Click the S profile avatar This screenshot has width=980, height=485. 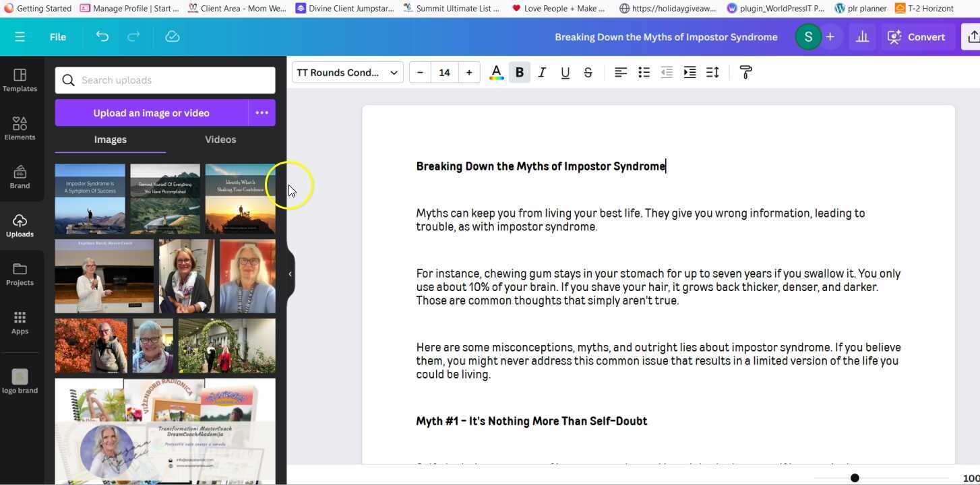[x=808, y=37]
